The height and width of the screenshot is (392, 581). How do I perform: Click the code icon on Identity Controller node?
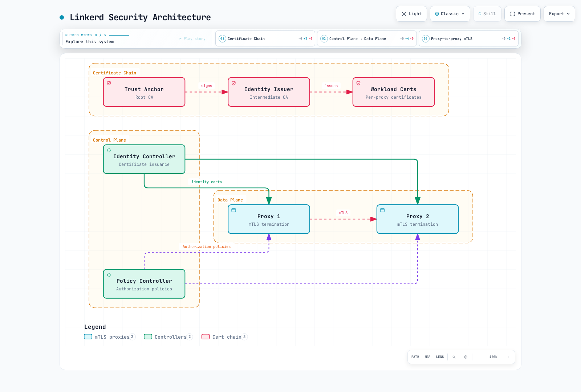109,150
